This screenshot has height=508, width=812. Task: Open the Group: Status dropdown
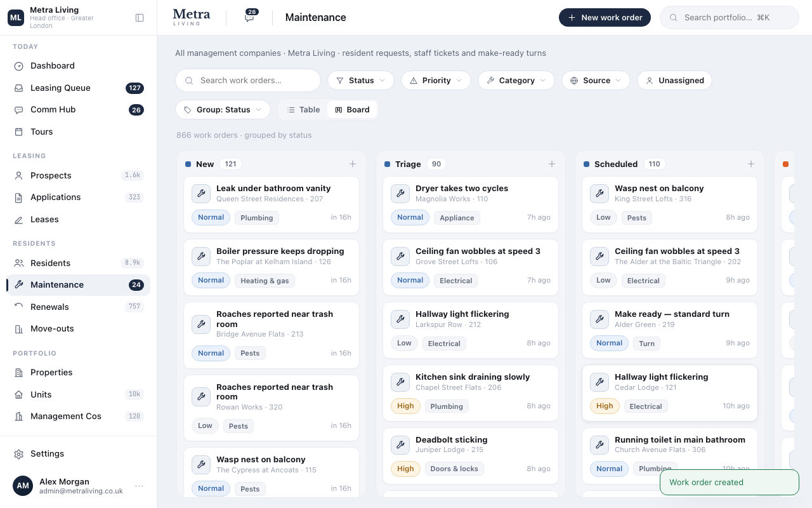click(x=223, y=110)
